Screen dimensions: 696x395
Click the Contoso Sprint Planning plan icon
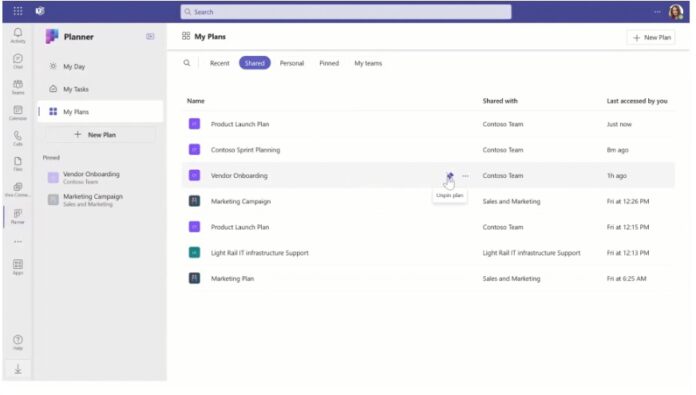pyautogui.click(x=194, y=150)
